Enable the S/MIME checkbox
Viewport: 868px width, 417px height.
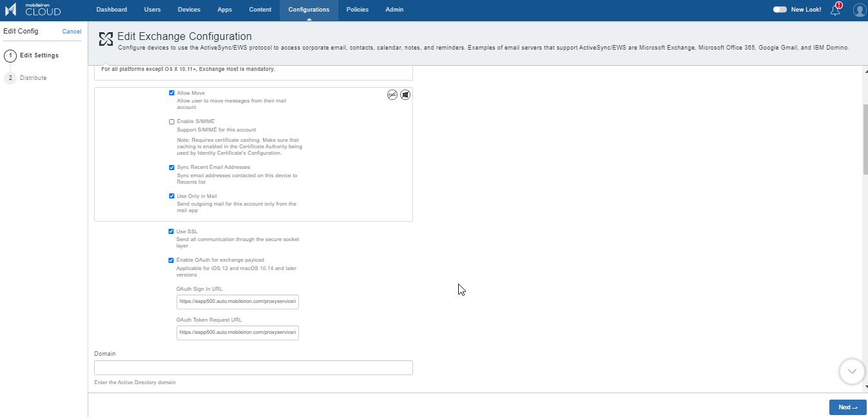pos(172,122)
